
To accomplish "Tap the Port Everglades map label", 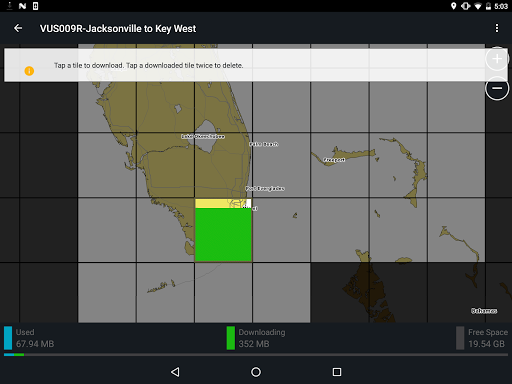I will (265, 189).
